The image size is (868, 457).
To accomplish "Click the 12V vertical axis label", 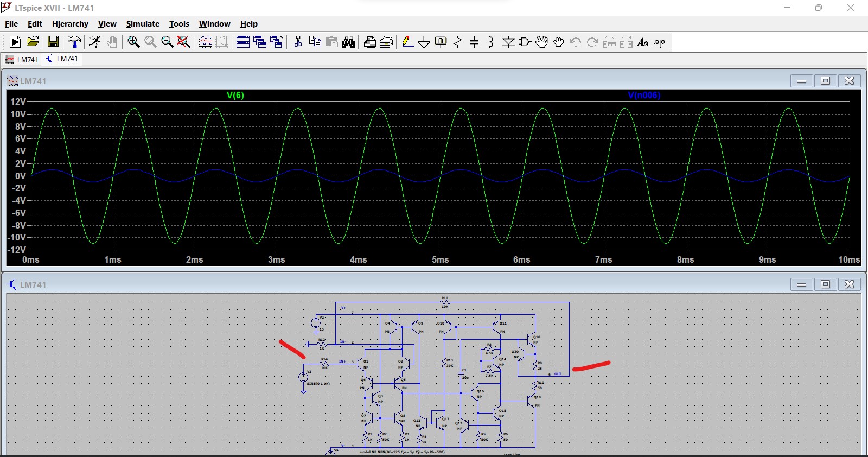I will coord(18,101).
